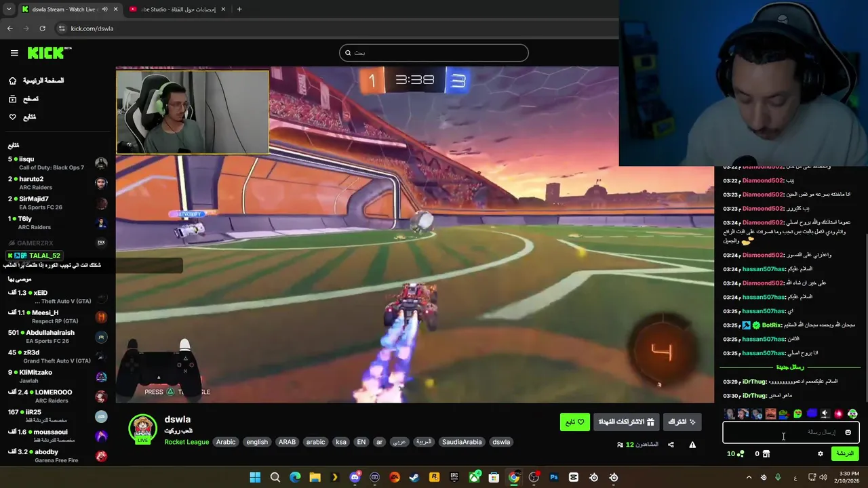Click the share stream icon
Viewport: 868px width, 488px height.
(671, 445)
